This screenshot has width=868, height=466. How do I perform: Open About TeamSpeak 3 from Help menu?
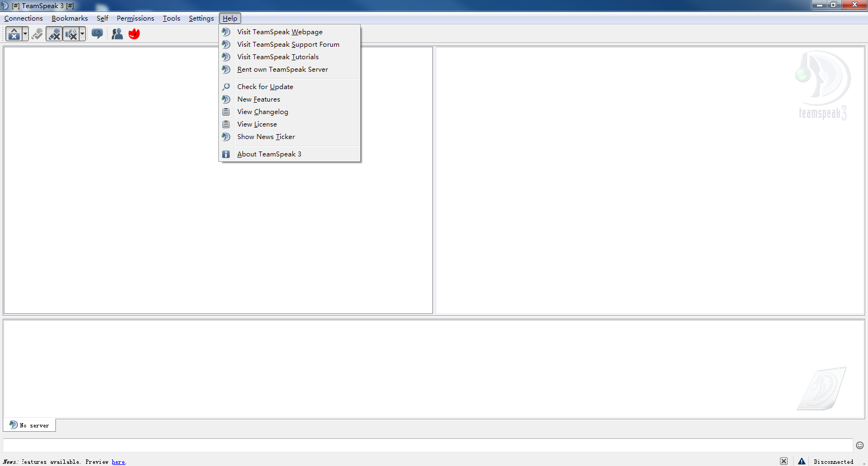tap(269, 154)
